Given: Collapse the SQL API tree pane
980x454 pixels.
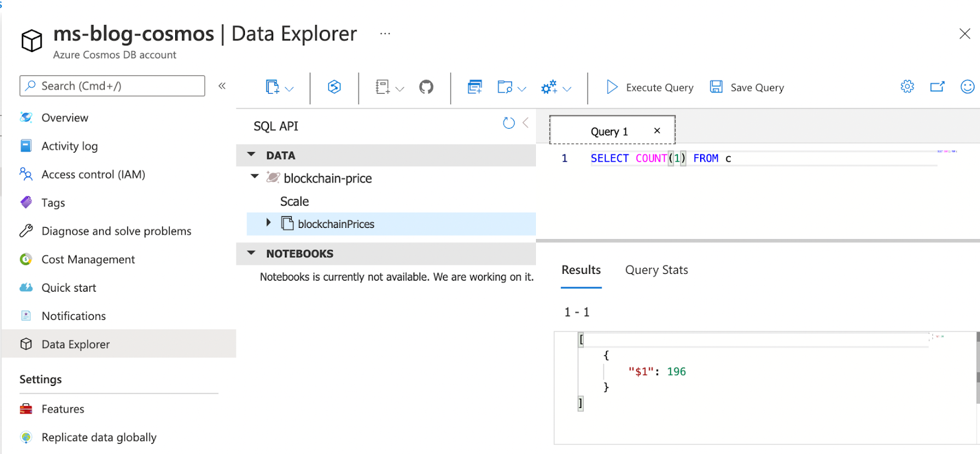Looking at the screenshot, I should pos(526,123).
